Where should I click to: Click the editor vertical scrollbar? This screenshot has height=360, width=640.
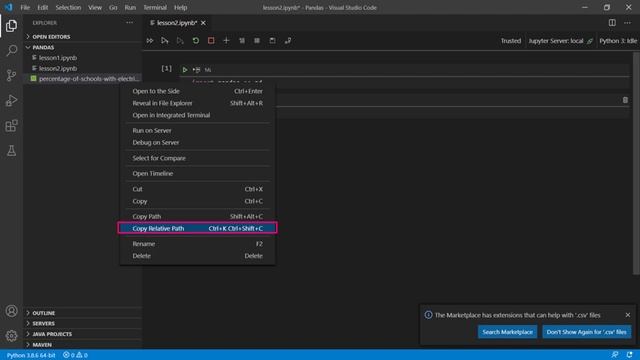636,163
